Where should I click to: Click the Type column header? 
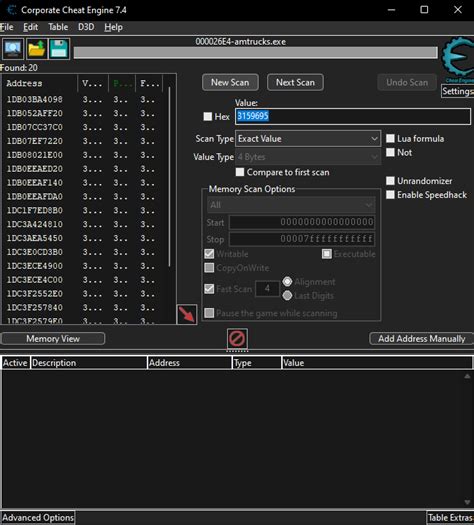pos(257,363)
